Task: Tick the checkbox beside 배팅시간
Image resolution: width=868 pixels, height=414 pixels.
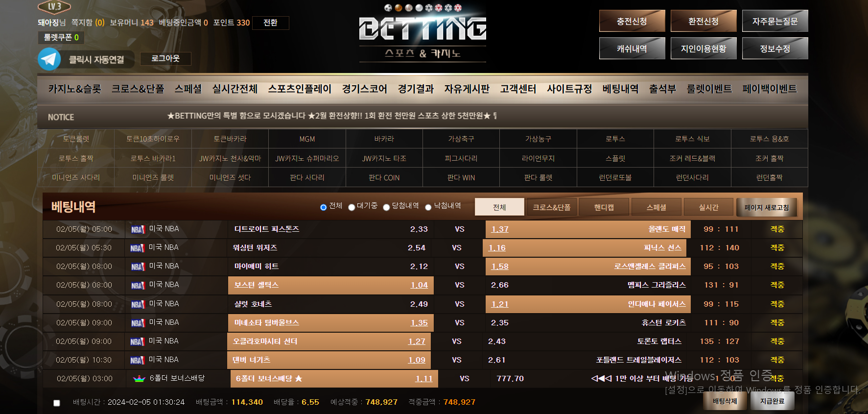Action: tap(57, 403)
